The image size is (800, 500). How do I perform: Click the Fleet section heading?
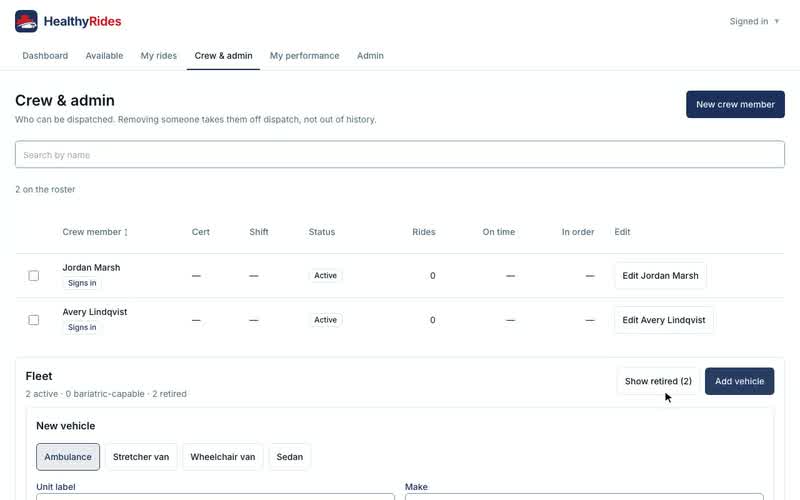coord(39,377)
